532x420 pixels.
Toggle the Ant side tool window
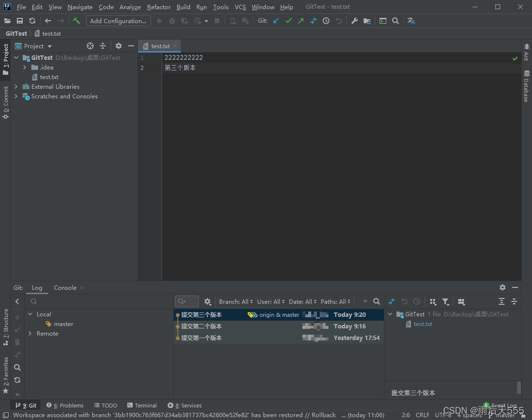coord(526,52)
